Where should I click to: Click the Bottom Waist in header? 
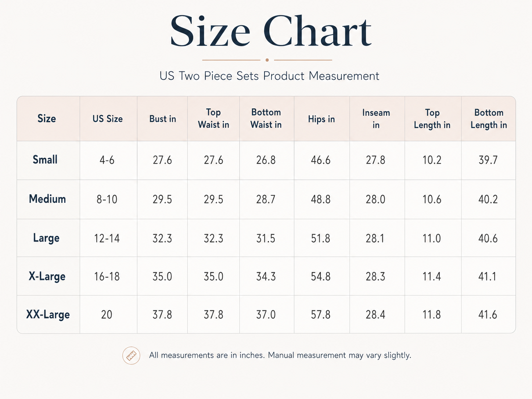point(266,119)
